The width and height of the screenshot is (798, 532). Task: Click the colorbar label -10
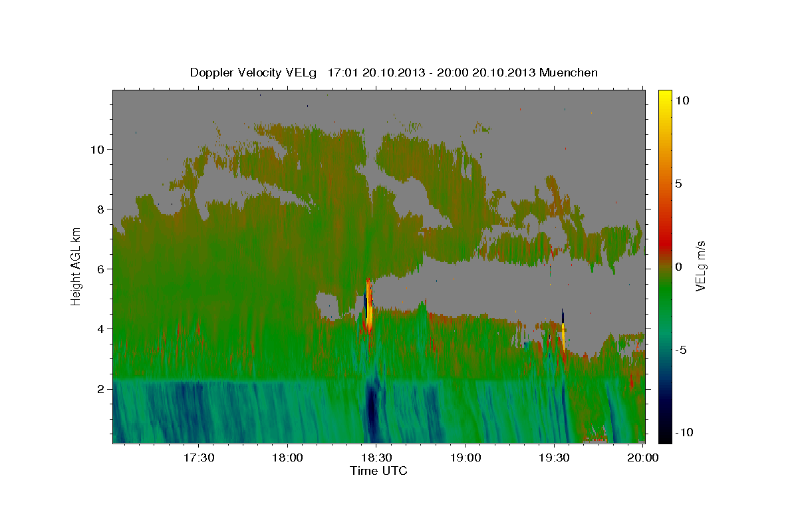point(684,433)
